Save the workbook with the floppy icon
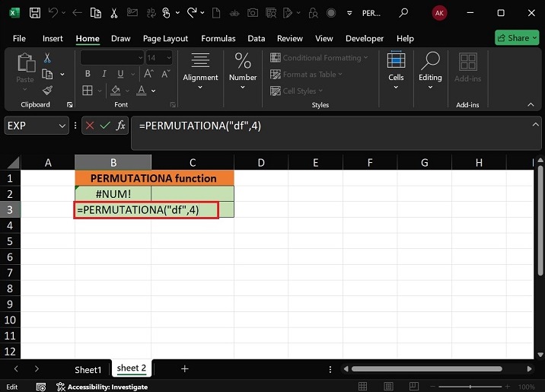545x392 pixels. pyautogui.click(x=35, y=13)
